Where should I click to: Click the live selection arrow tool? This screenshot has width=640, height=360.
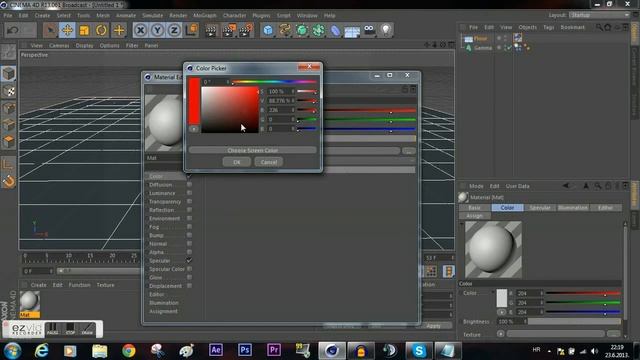click(50, 30)
